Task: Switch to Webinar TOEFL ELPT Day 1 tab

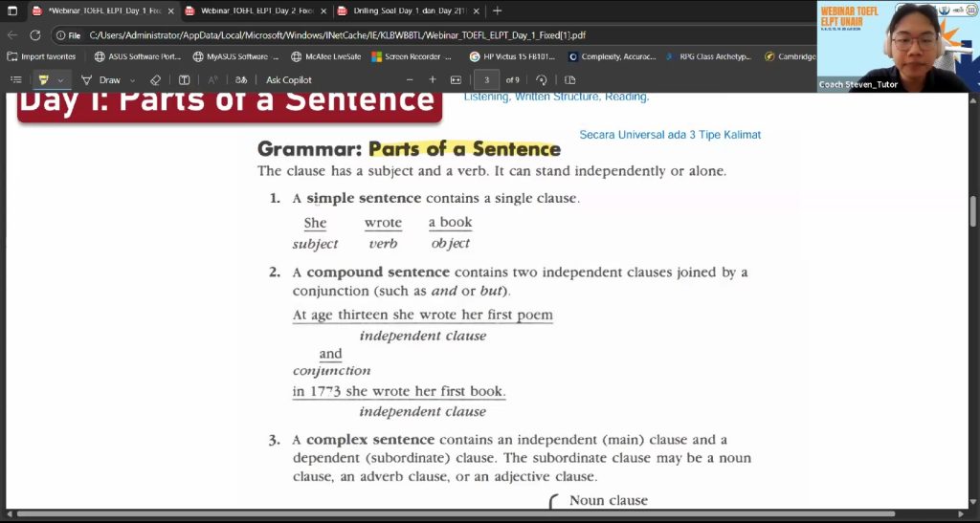Action: pos(103,11)
